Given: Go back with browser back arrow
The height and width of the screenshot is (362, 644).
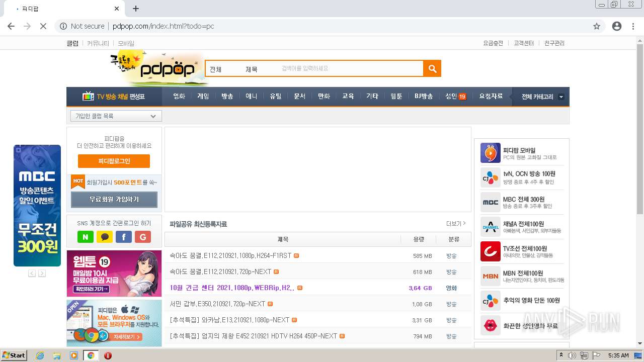Looking at the screenshot, I should (11, 26).
